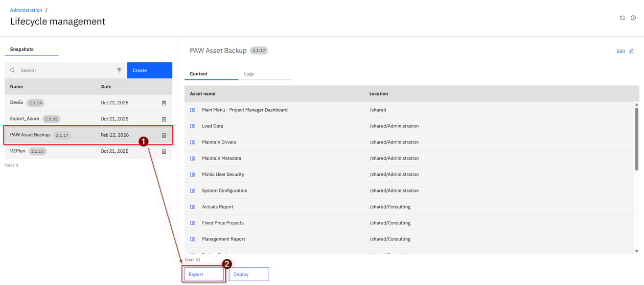
Task: Click in the snapshot Search field
Action: point(64,71)
